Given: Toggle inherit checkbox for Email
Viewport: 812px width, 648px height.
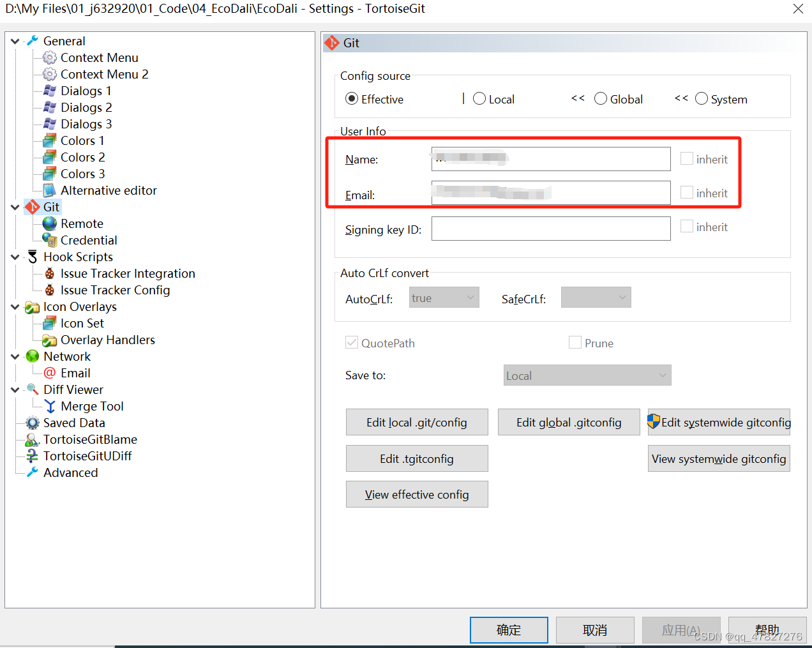Looking at the screenshot, I should click(687, 192).
